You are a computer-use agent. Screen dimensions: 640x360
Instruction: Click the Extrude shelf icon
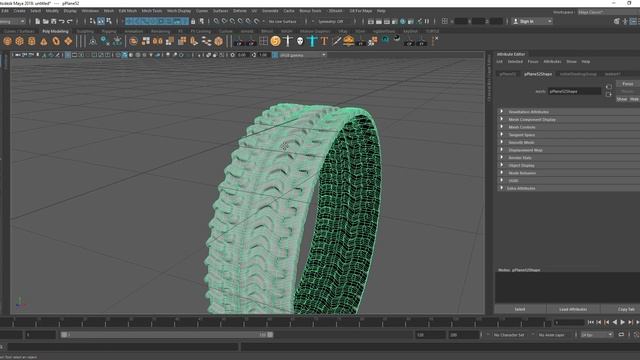click(170, 41)
